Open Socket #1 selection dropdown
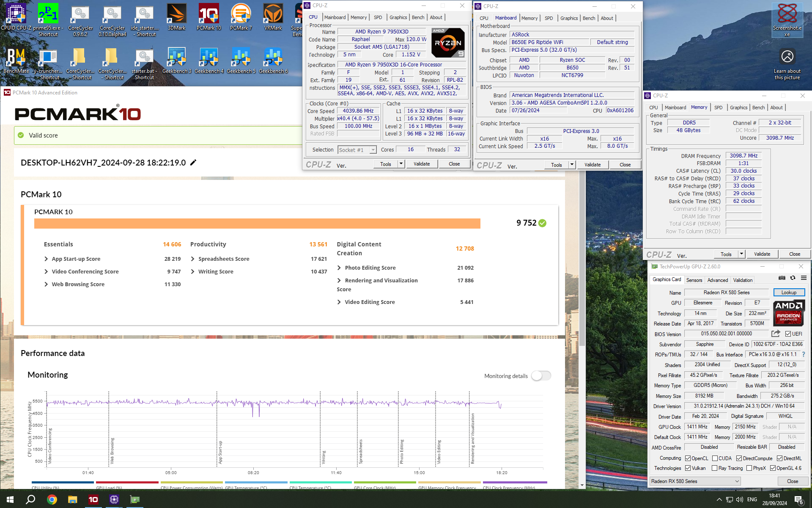 point(357,150)
